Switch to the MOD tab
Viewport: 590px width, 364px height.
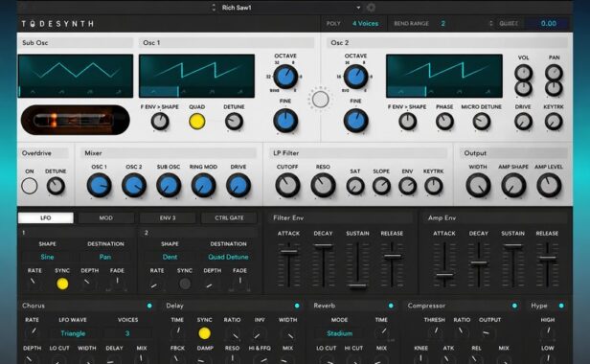(x=105, y=217)
